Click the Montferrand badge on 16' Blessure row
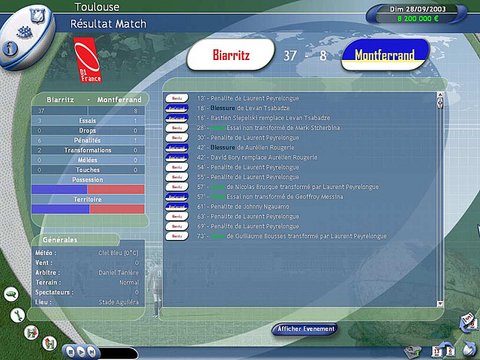 [x=177, y=108]
